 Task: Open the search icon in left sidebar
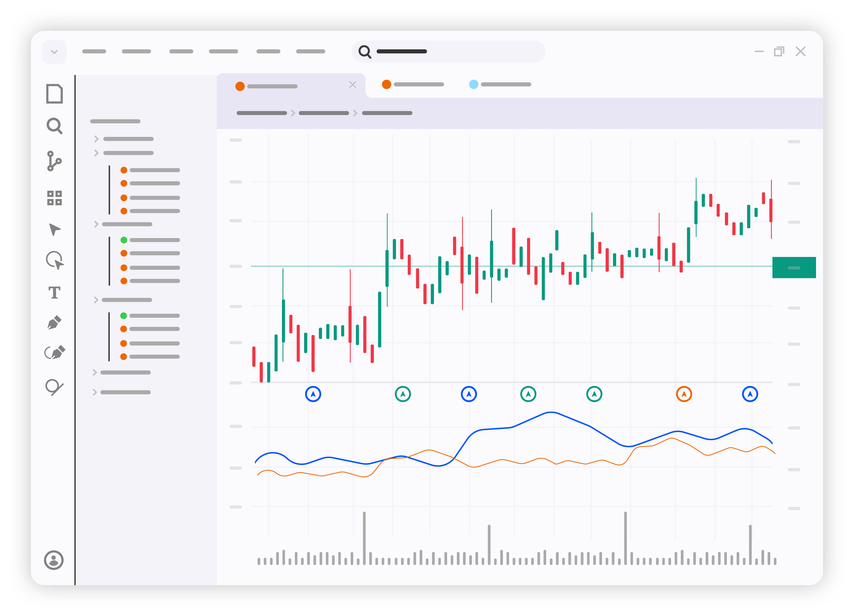[54, 126]
